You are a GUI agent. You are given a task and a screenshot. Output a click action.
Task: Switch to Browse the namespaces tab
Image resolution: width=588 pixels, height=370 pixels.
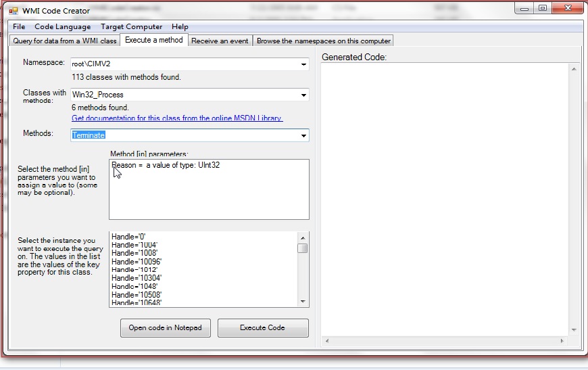tap(324, 41)
